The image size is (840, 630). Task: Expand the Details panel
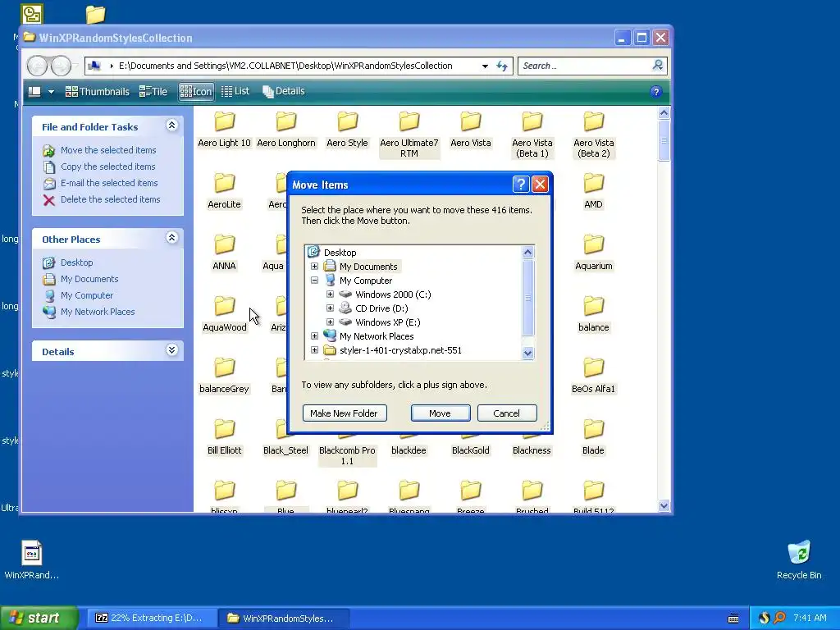point(171,350)
